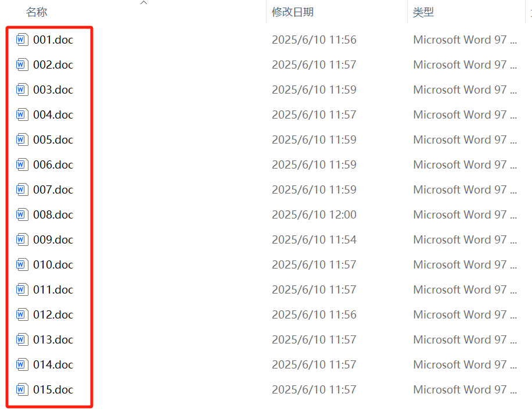The height and width of the screenshot is (415, 532).
Task: Click the modified date of 015.doc
Action: point(314,389)
